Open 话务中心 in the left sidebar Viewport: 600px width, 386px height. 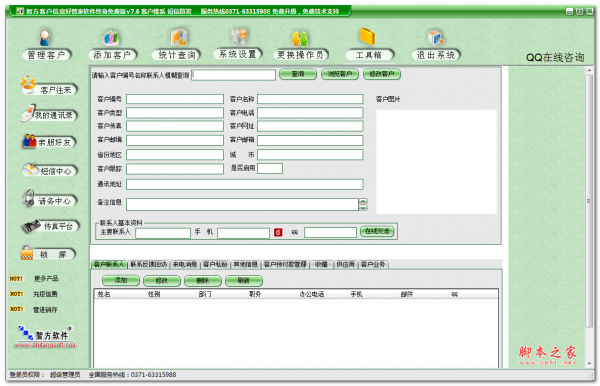click(49, 199)
